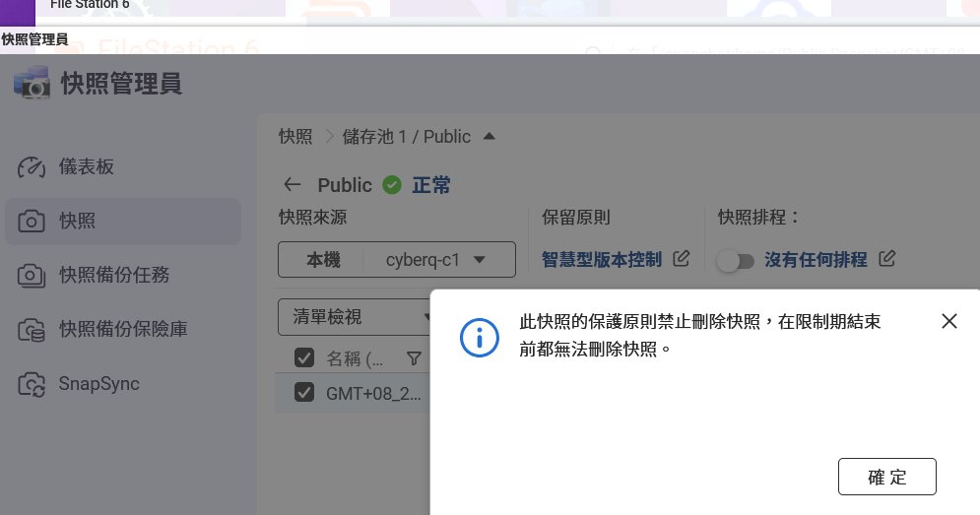Click the edit icon next to 沒有任何排程

[x=886, y=259]
